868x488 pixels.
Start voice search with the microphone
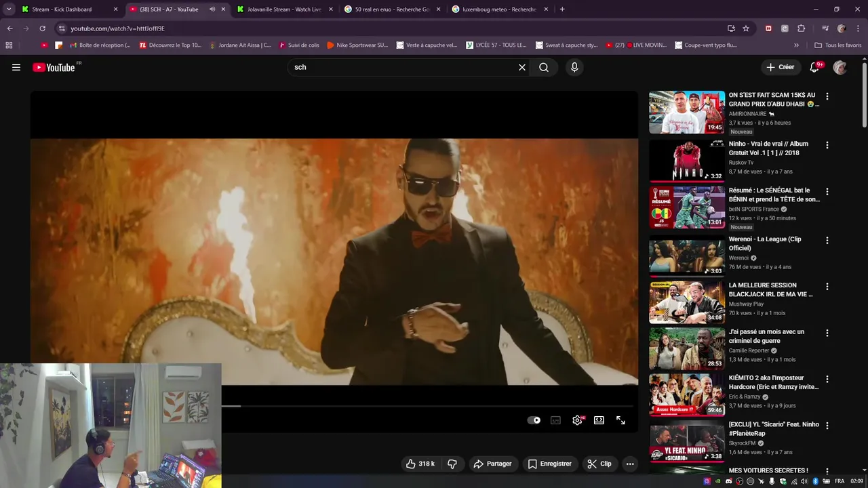(574, 67)
